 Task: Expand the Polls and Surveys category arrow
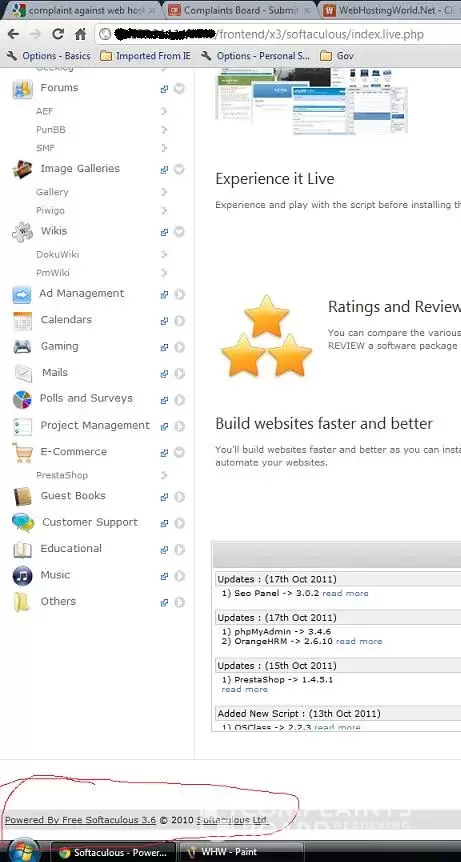[x=179, y=400]
